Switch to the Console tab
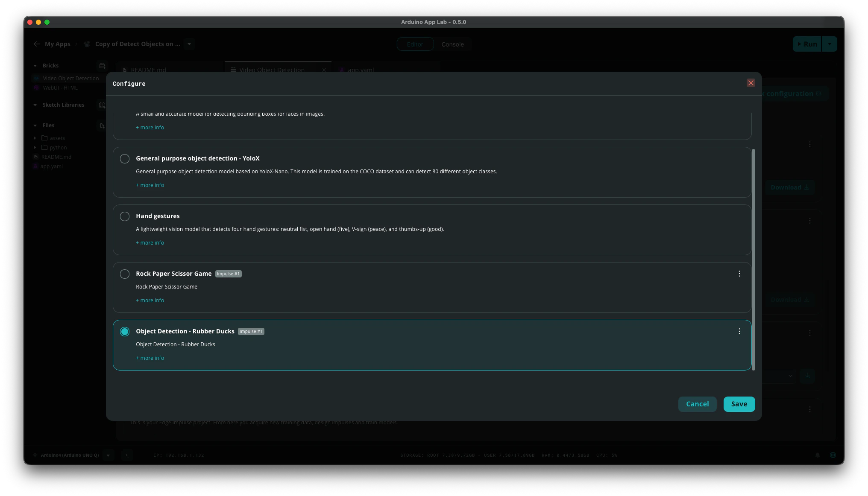 click(x=452, y=44)
